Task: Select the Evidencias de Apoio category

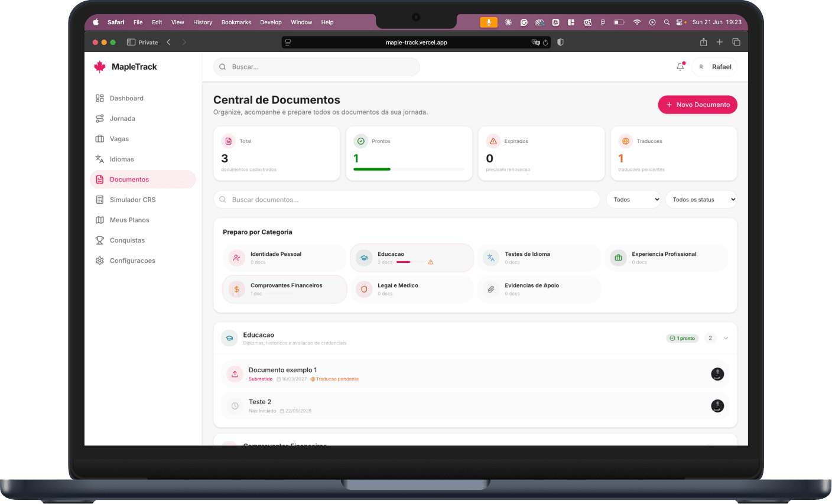Action: pos(539,290)
